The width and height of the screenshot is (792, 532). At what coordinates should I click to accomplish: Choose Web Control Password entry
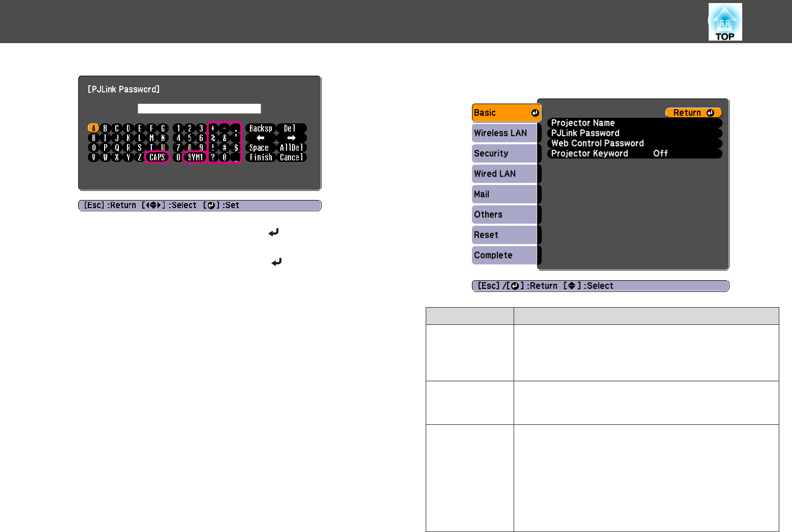click(x=635, y=143)
